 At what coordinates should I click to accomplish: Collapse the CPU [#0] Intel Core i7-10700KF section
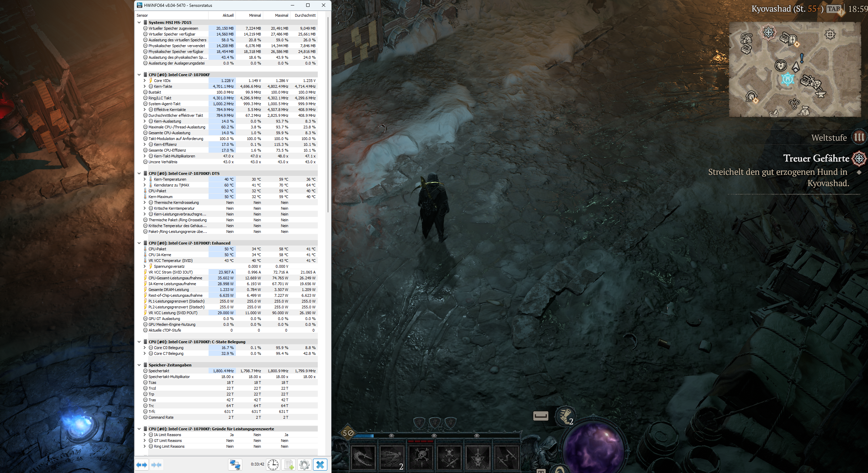[x=139, y=75]
